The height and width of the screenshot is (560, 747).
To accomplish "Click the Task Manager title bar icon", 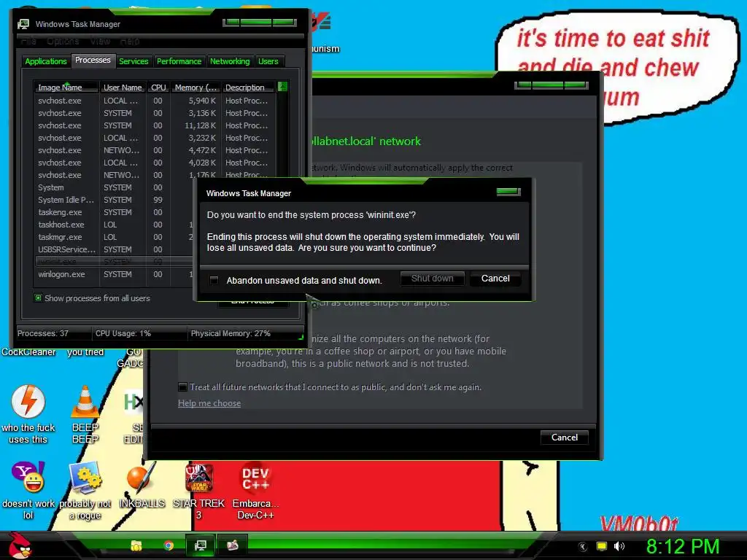I will pyautogui.click(x=23, y=24).
